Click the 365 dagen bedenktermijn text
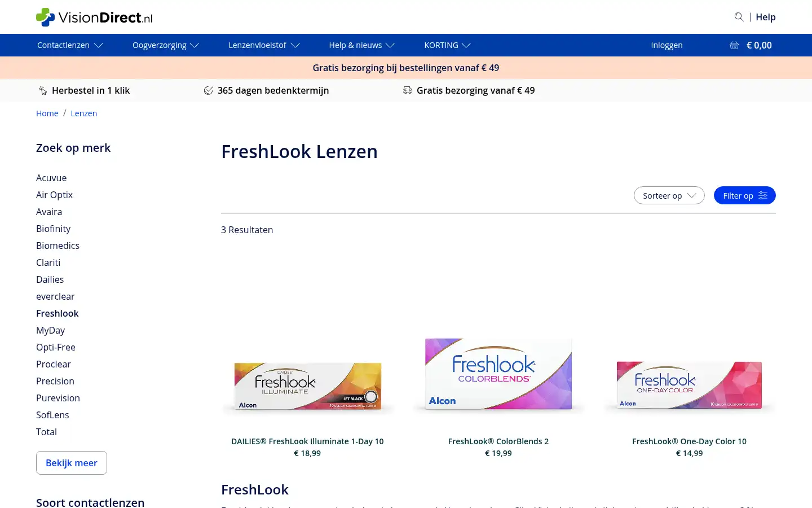 point(273,90)
